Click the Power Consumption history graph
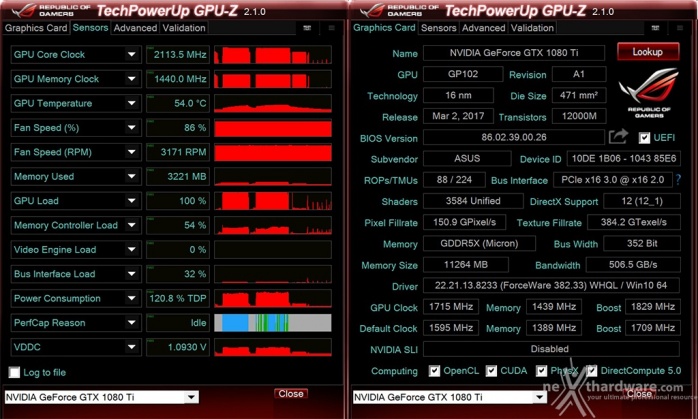 [x=273, y=298]
